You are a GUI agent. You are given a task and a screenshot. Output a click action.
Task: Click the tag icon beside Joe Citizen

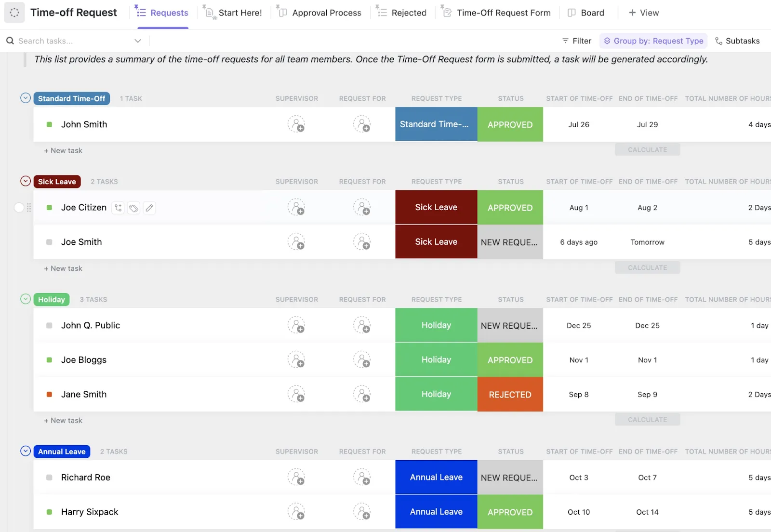(x=134, y=208)
